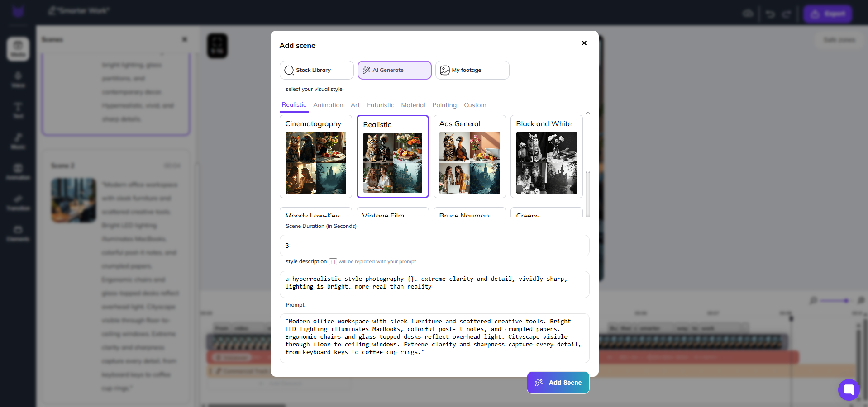This screenshot has height=407, width=868.
Task: Open the Transition panel in the sidebar
Action: [x=18, y=203]
